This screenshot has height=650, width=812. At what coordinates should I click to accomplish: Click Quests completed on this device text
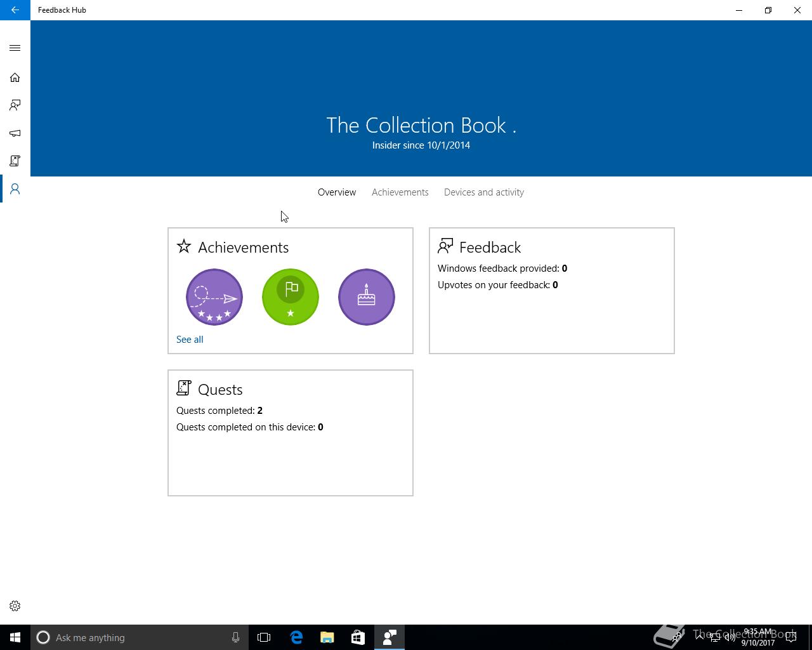pyautogui.click(x=250, y=427)
